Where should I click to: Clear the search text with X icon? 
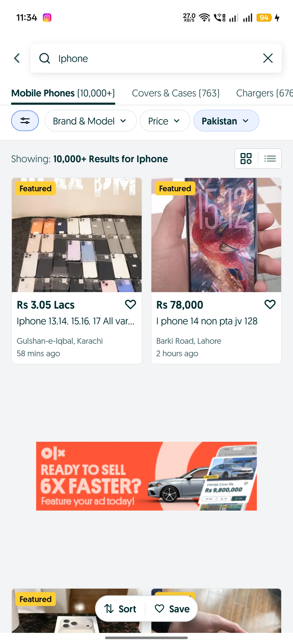[268, 58]
